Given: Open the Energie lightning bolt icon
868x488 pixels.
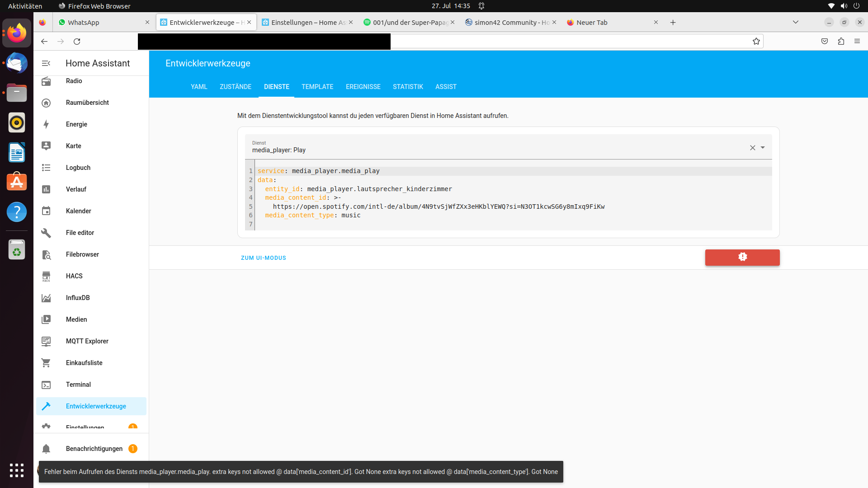Looking at the screenshot, I should 46,124.
